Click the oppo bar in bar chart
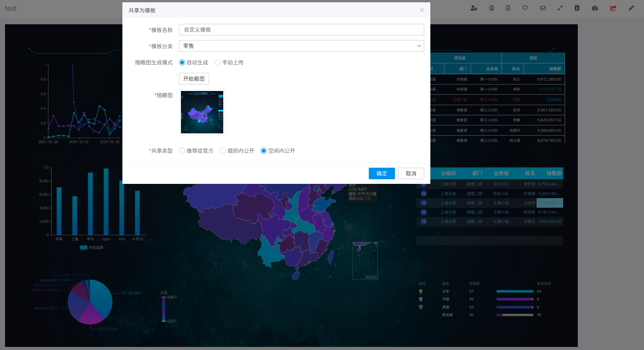Screen dimensions: 644x350 click(x=106, y=201)
